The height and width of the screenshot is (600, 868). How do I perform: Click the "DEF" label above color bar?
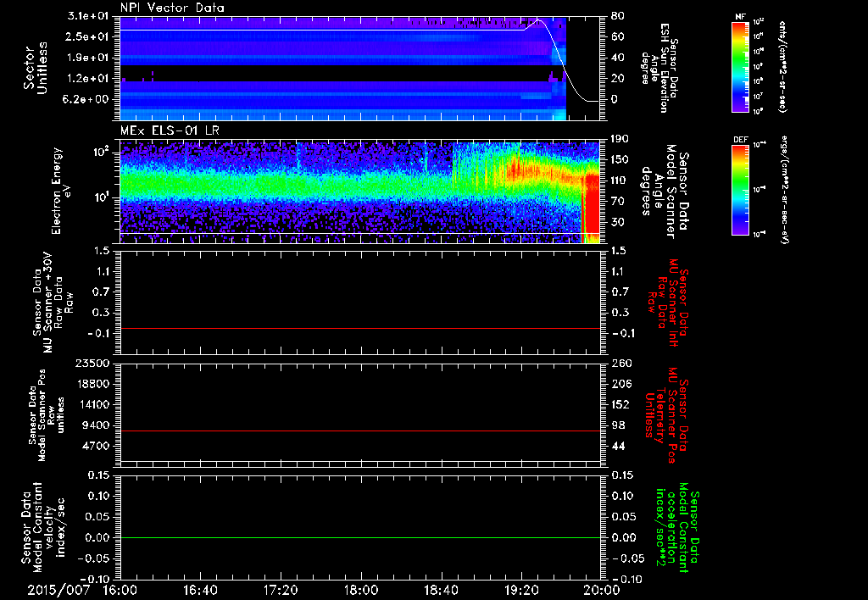pyautogui.click(x=741, y=140)
